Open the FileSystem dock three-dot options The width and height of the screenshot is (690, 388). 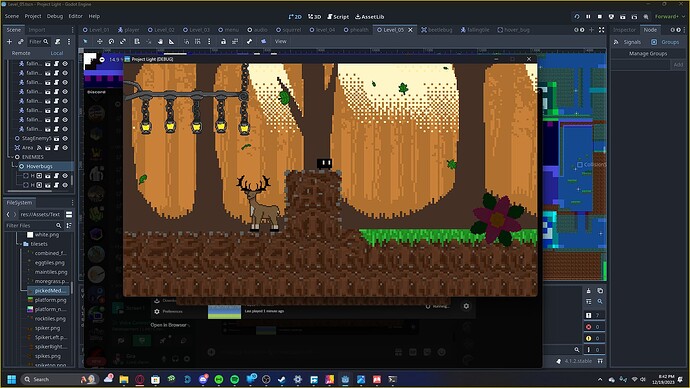tap(73, 203)
